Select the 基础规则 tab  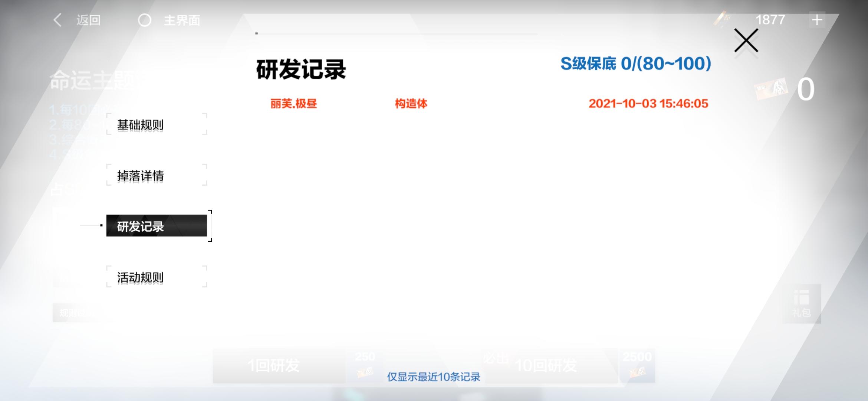coord(156,125)
